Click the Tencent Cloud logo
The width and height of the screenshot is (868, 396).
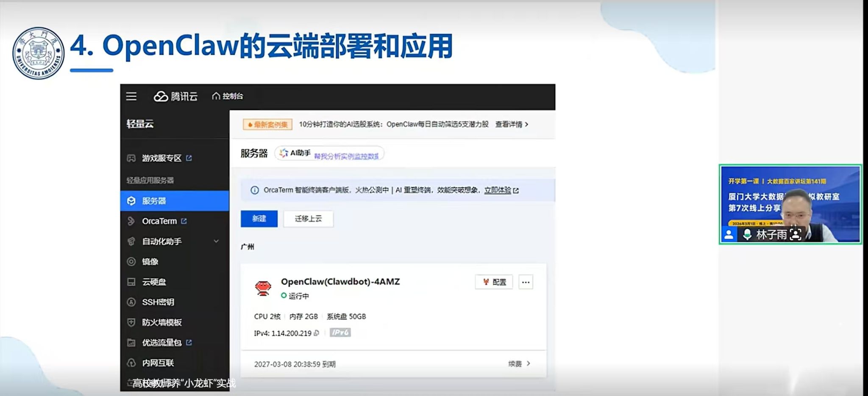(175, 97)
